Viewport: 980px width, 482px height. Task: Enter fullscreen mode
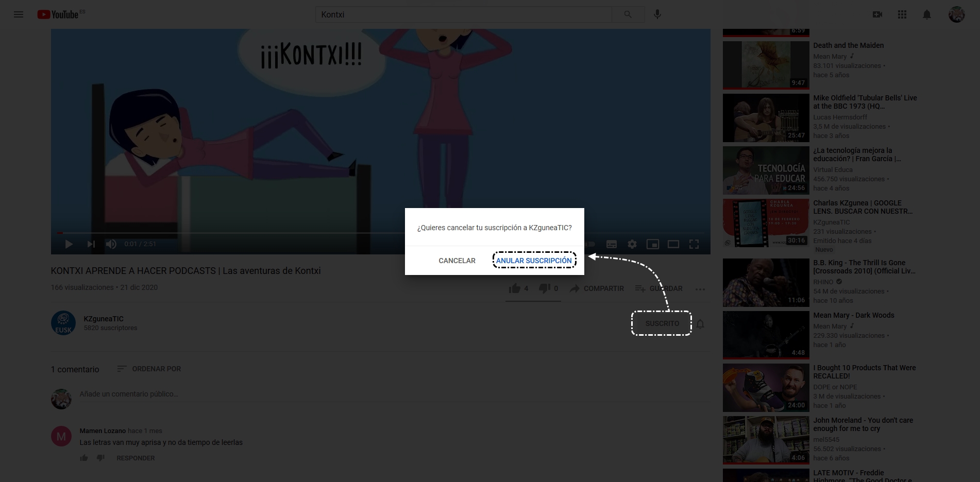click(694, 244)
